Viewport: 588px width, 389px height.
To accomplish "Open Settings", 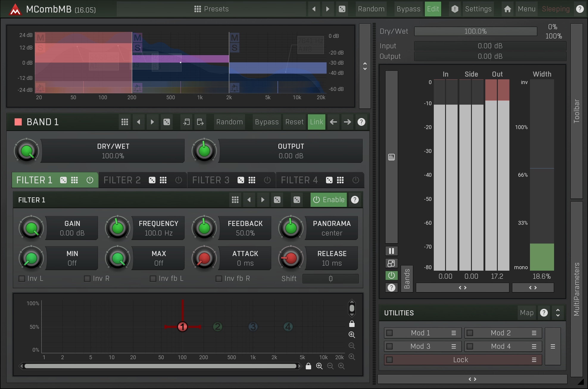I will coord(478,9).
